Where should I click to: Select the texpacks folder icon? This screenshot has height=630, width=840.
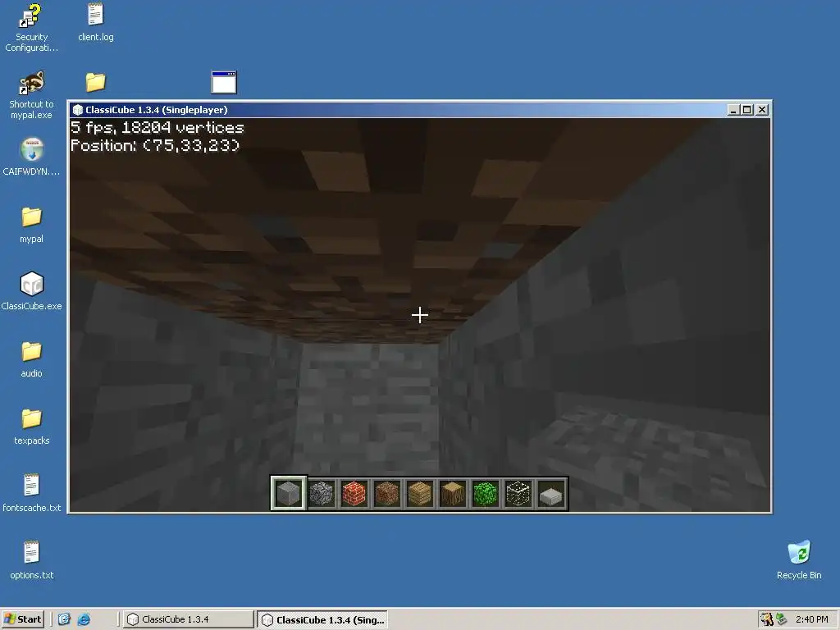[32, 427]
